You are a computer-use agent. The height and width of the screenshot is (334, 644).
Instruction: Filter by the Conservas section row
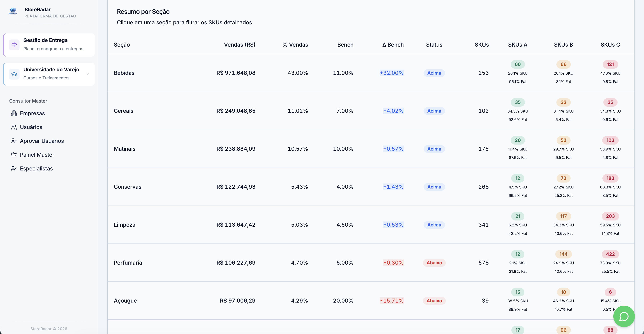click(x=371, y=187)
